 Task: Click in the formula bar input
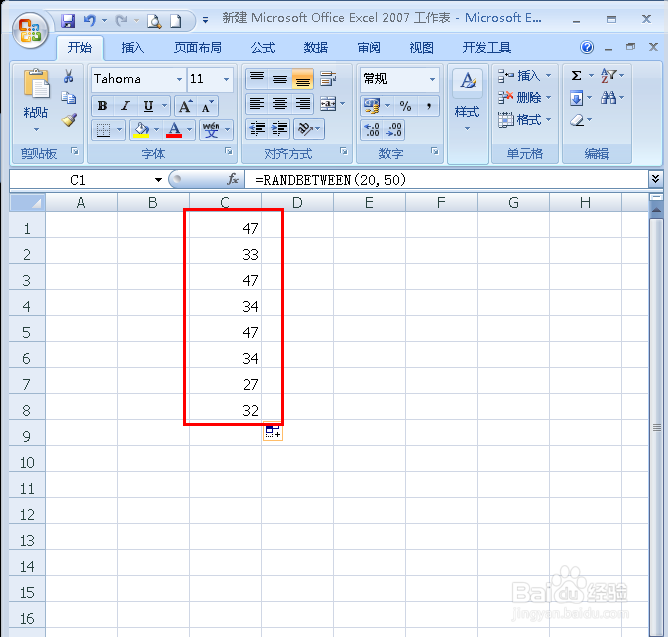tap(447, 180)
